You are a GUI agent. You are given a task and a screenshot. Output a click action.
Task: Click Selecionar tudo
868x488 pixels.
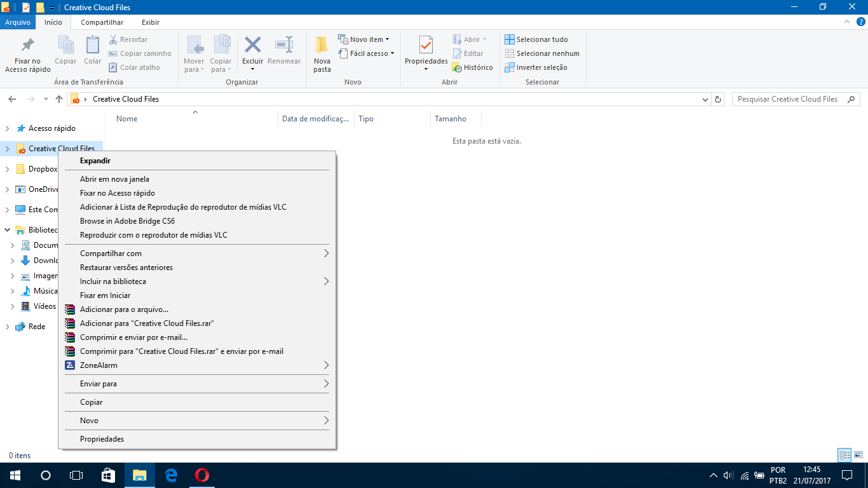click(x=536, y=39)
